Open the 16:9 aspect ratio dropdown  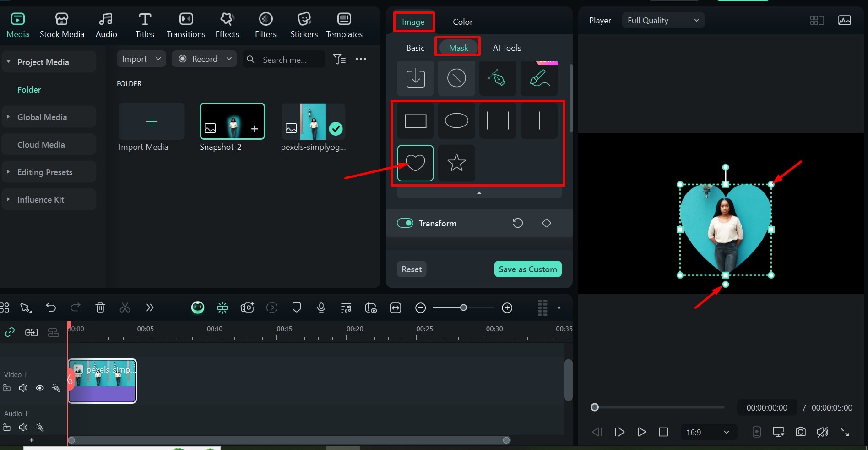(x=708, y=432)
